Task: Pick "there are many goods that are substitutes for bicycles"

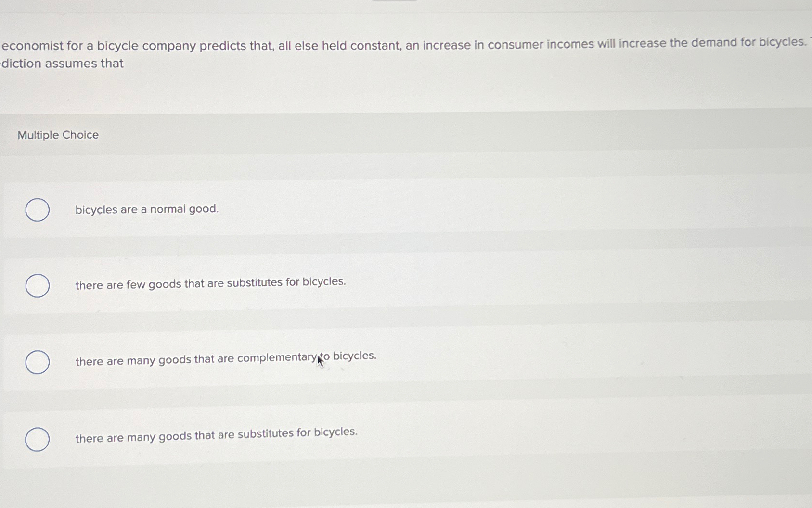Action: point(37,439)
